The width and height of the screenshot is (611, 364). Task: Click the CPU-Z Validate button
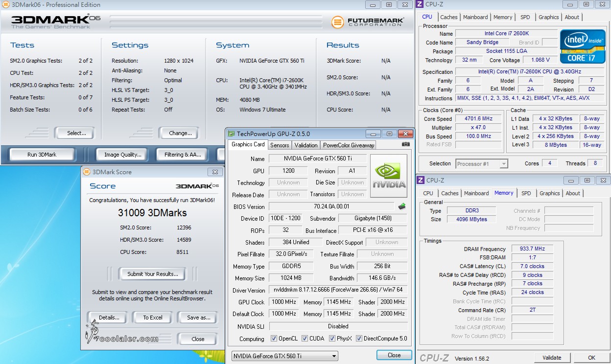click(x=552, y=358)
